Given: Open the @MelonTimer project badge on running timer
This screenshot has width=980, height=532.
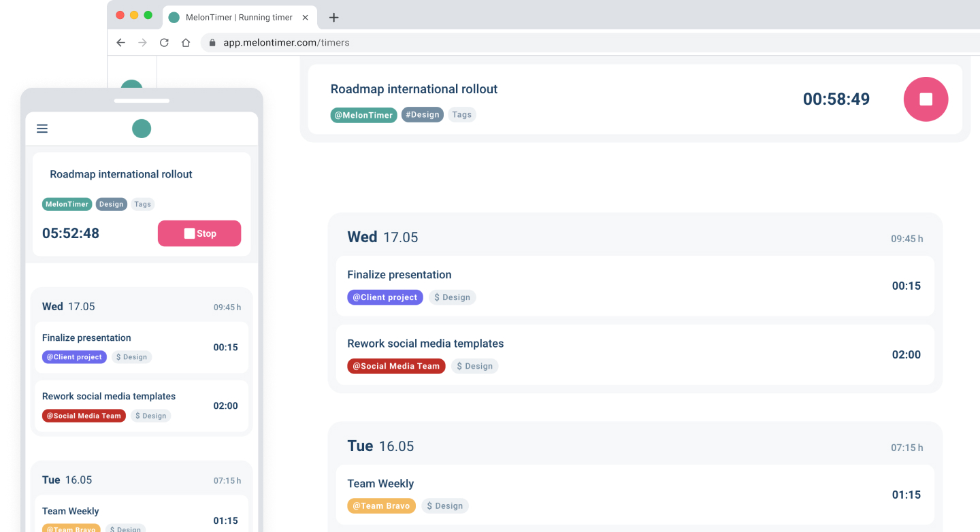Looking at the screenshot, I should (x=363, y=115).
